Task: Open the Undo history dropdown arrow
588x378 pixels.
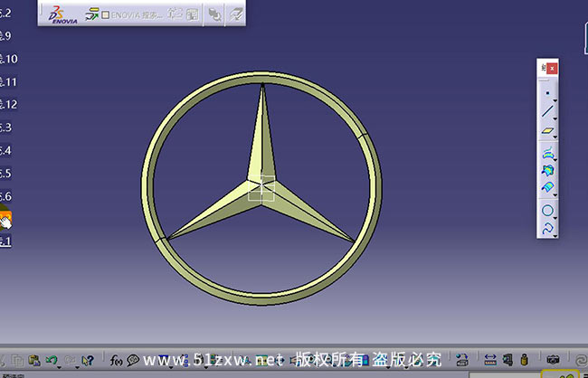Action: point(59,367)
